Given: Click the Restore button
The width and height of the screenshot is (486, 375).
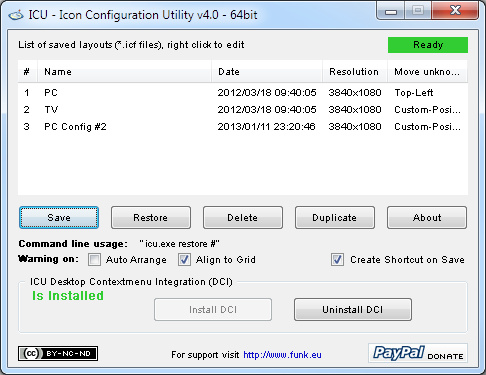Looking at the screenshot, I should click(x=151, y=218).
